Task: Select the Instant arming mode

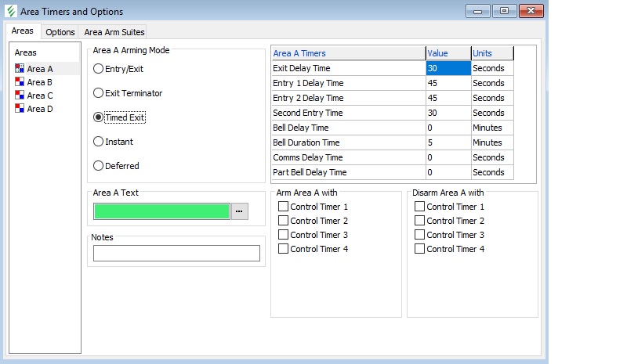Action: [99, 142]
